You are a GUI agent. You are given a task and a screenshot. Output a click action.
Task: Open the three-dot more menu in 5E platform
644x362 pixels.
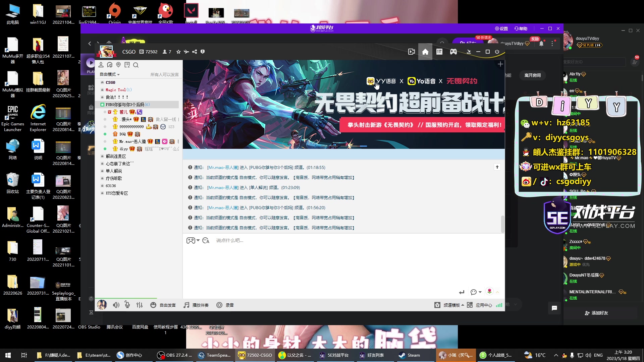pyautogui.click(x=552, y=44)
